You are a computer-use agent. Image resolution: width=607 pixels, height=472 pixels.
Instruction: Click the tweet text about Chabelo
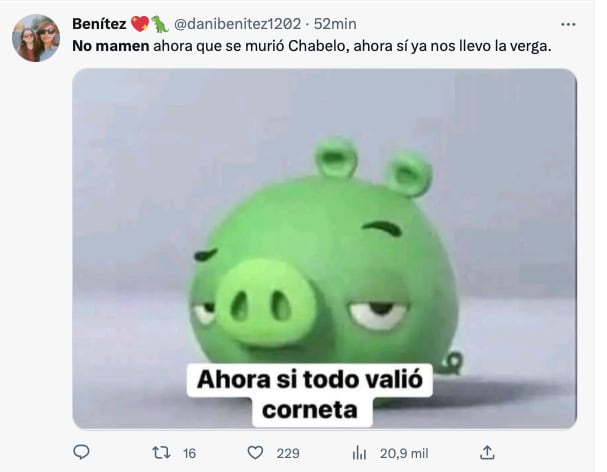tap(312, 46)
